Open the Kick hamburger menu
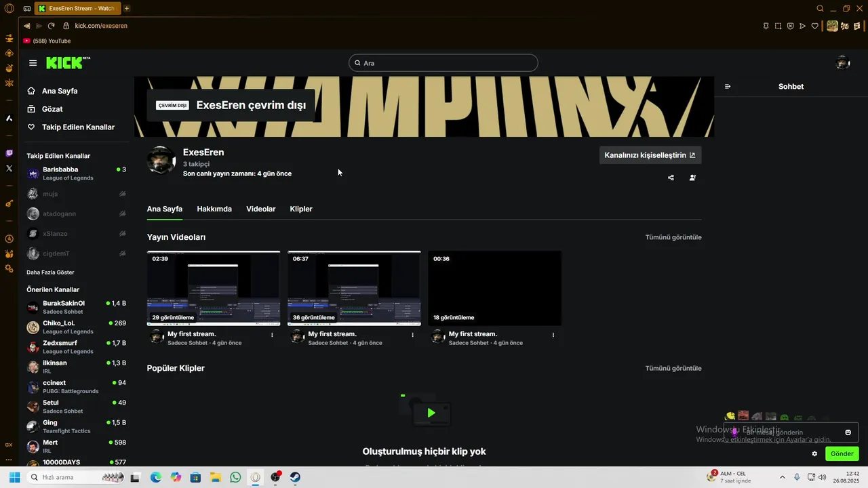Image resolution: width=868 pixels, height=488 pixels. tap(33, 63)
